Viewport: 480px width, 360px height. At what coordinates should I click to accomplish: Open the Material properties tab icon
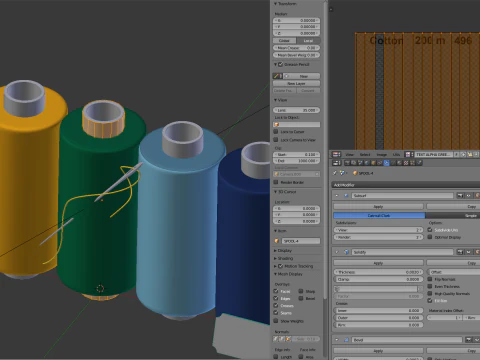(x=399, y=163)
